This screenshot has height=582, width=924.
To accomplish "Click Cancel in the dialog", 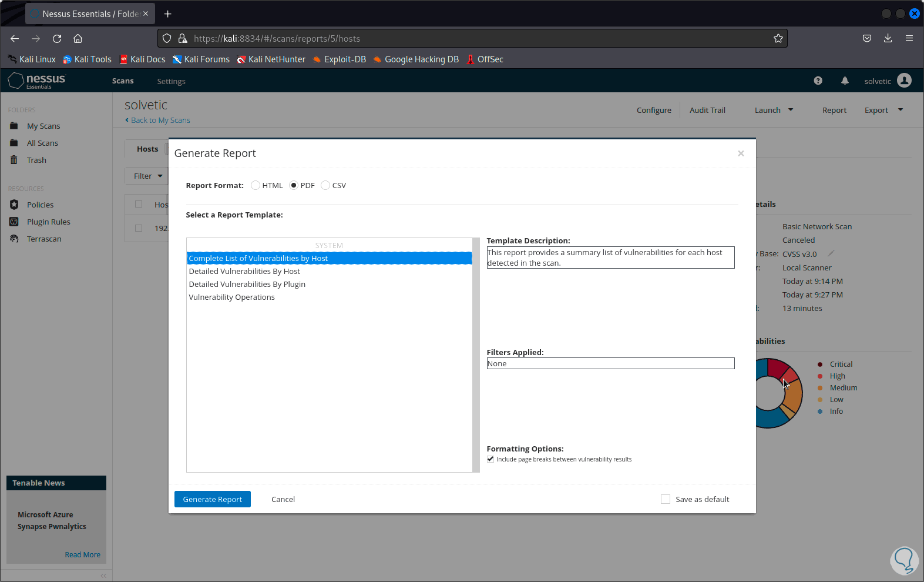I will [x=283, y=499].
